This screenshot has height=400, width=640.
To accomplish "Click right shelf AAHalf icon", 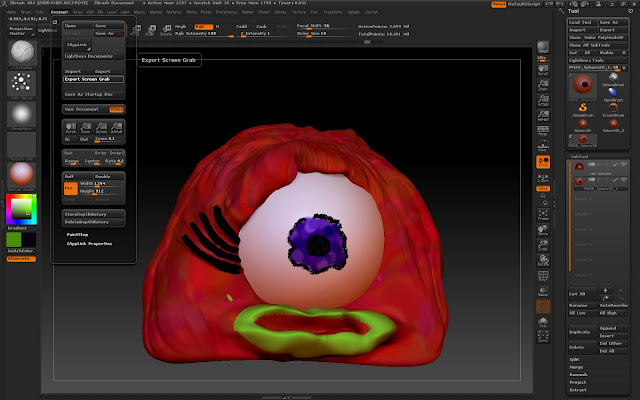I will 543,116.
